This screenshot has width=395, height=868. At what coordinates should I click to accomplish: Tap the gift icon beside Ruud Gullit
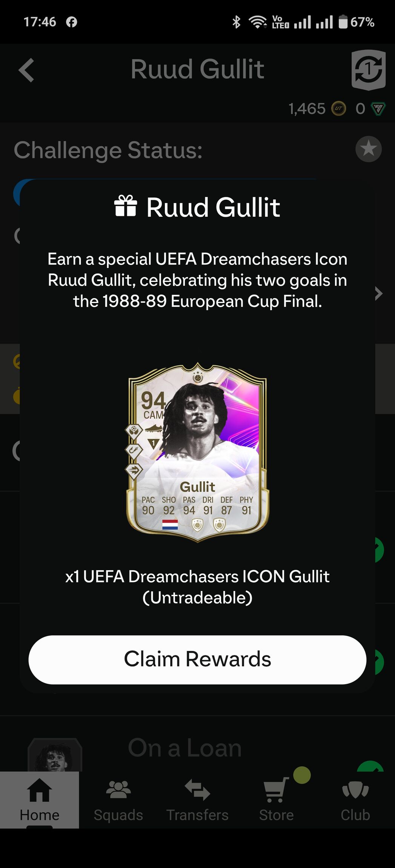pos(126,206)
